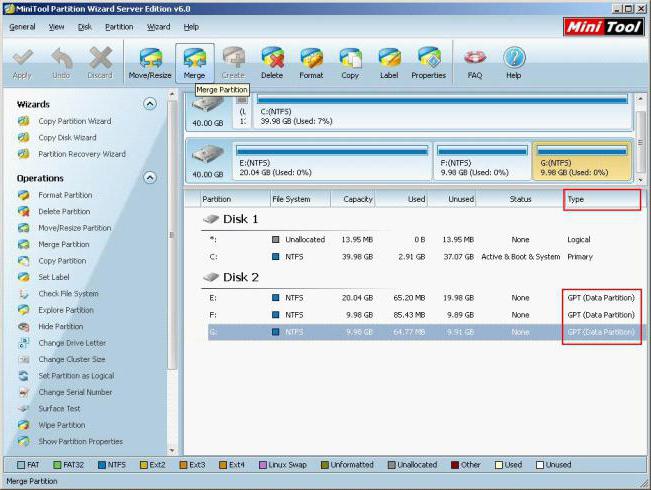Launch Copy Partition Wizard

[75, 121]
